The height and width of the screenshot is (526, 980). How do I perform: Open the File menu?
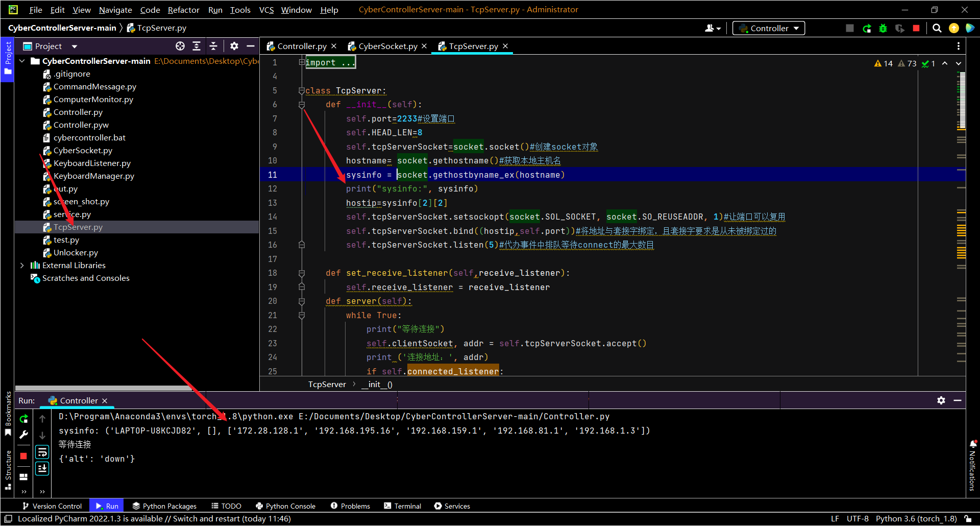click(36, 10)
